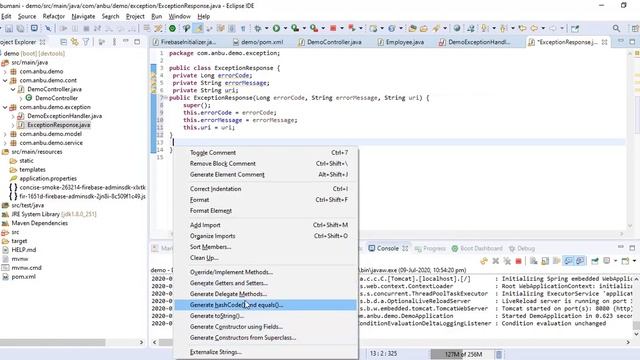The image size is (640, 360).
Task: Expand the com.anbu.demo.model package
Action: pos(5,134)
